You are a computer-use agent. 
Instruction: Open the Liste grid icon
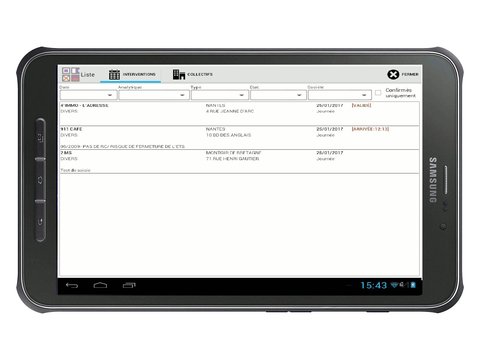point(71,74)
